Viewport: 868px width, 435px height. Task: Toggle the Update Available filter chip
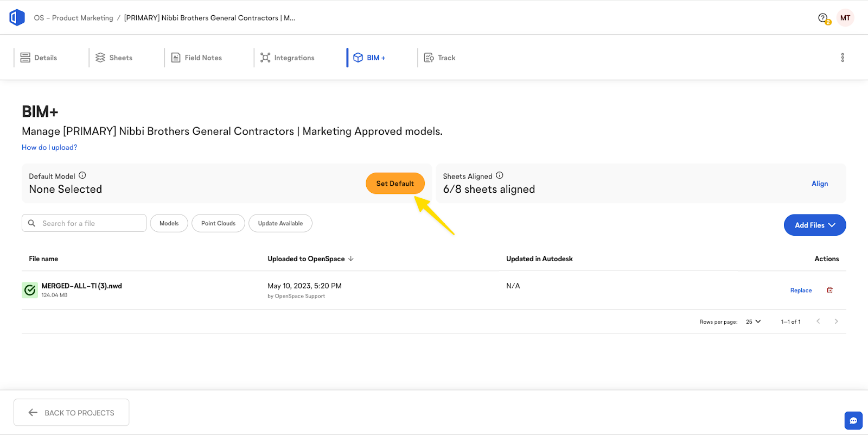coord(280,223)
